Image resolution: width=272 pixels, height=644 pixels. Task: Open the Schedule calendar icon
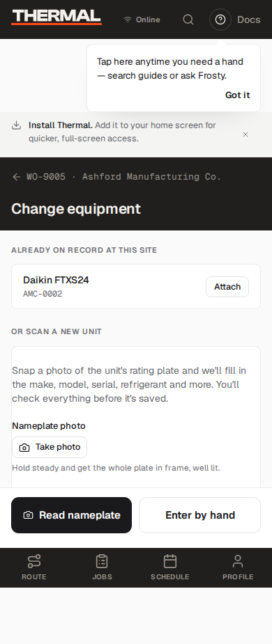tap(170, 561)
